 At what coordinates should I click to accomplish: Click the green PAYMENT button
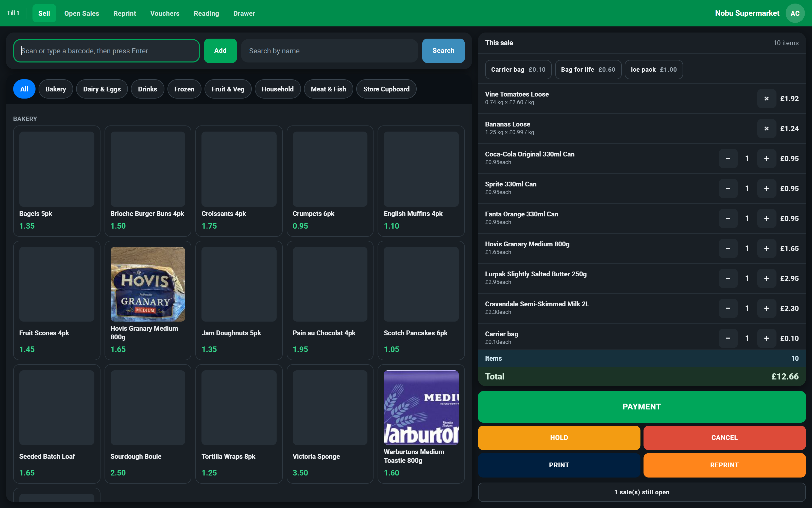click(641, 407)
